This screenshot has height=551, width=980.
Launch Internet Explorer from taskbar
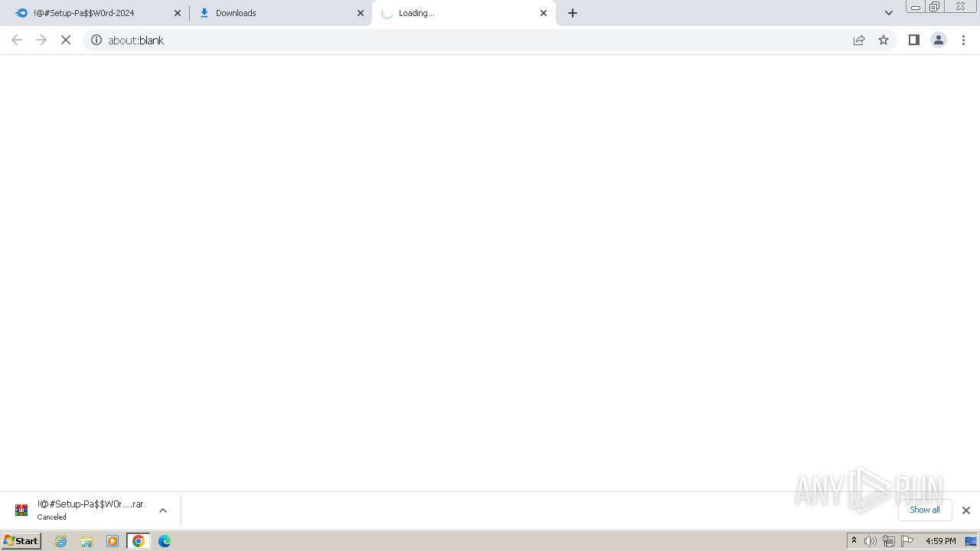click(61, 541)
